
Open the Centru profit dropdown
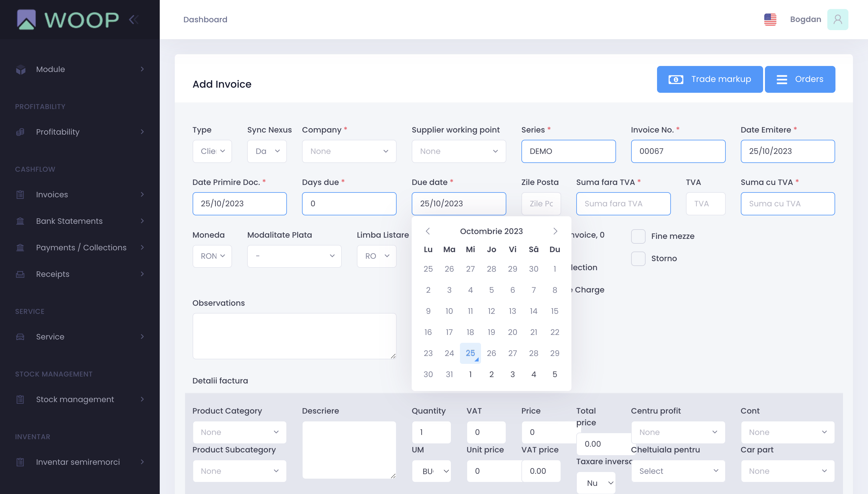[678, 432]
